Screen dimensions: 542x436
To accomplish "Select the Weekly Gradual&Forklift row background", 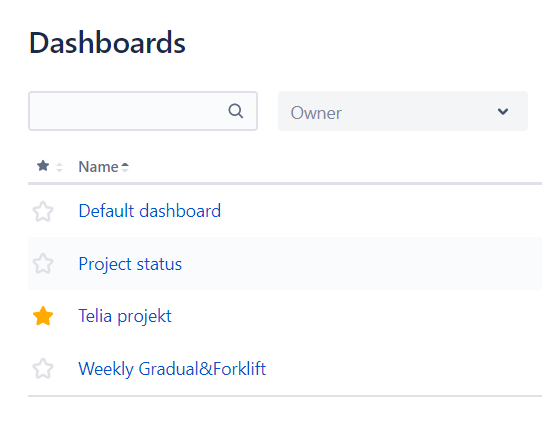I will tap(285, 369).
